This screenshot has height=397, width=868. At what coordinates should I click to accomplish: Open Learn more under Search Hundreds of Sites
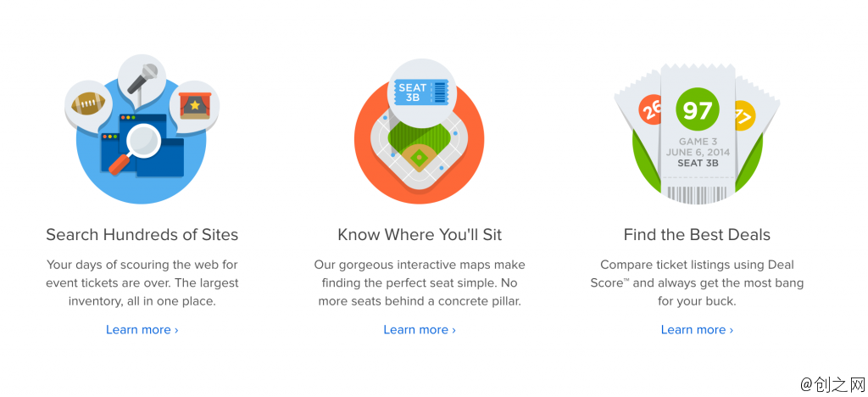(x=142, y=330)
